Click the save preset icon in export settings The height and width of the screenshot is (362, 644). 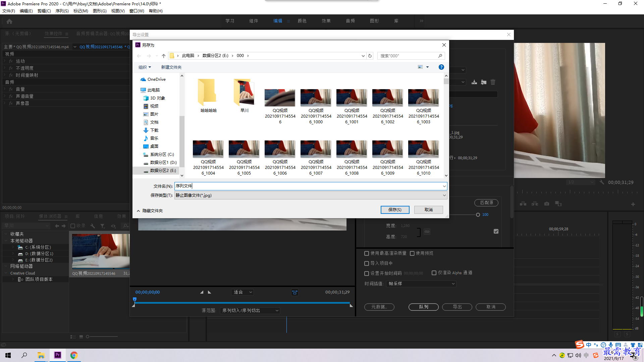point(474,82)
